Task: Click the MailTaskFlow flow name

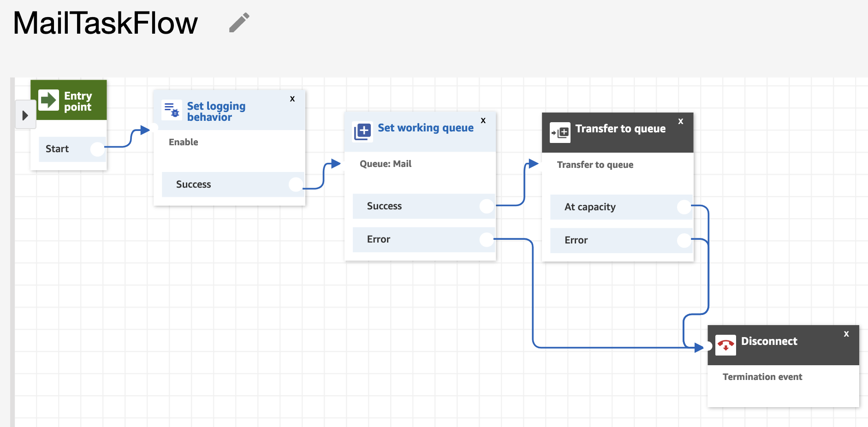Action: coord(106,23)
